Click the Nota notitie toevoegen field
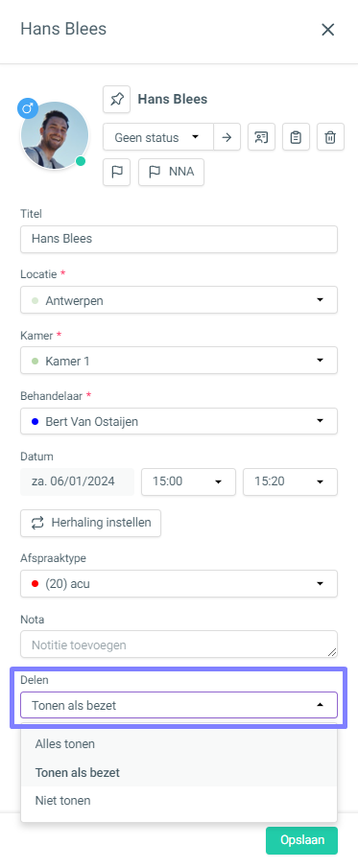Image resolution: width=358 pixels, height=868 pixels. pos(179,645)
